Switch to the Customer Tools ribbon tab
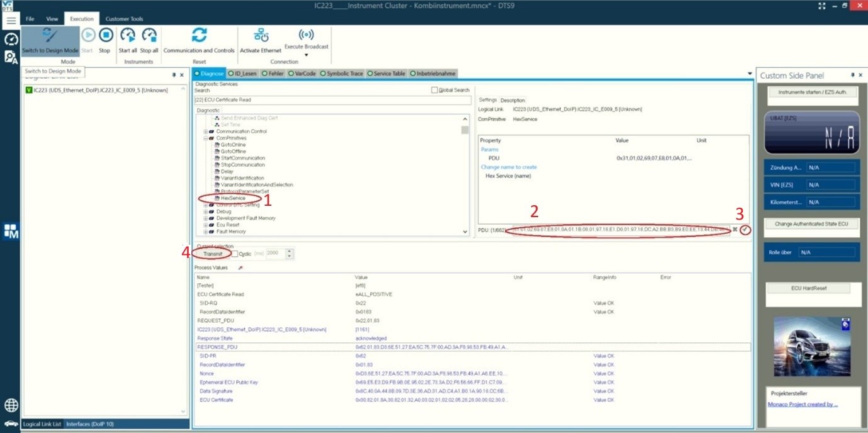Viewport: 868px width, 433px height. pyautogui.click(x=125, y=19)
